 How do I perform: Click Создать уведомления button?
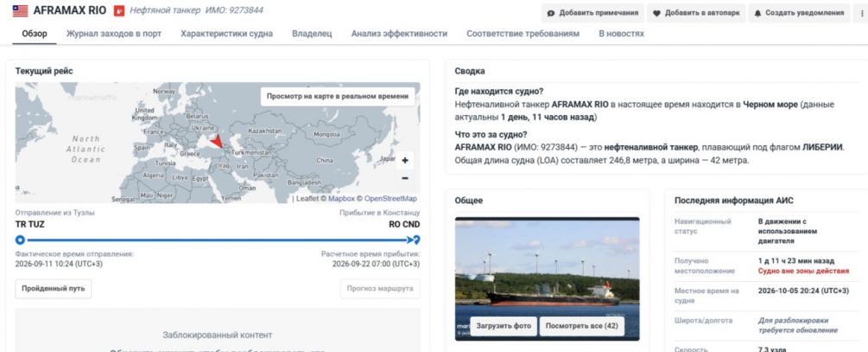point(799,13)
